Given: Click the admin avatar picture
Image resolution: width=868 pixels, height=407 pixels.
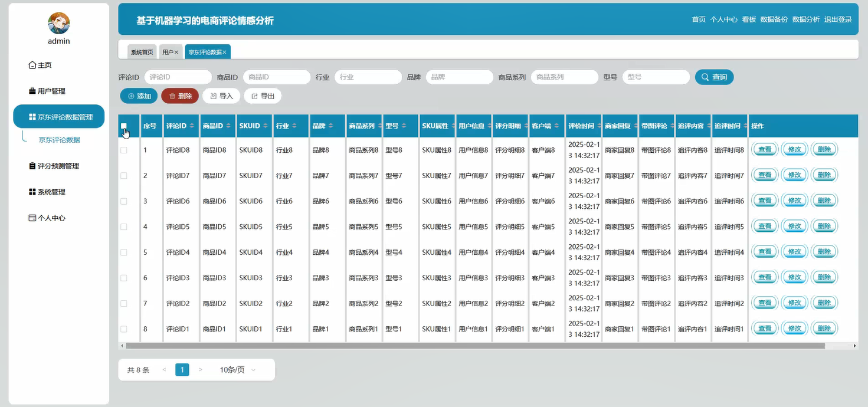Looking at the screenshot, I should (58, 24).
